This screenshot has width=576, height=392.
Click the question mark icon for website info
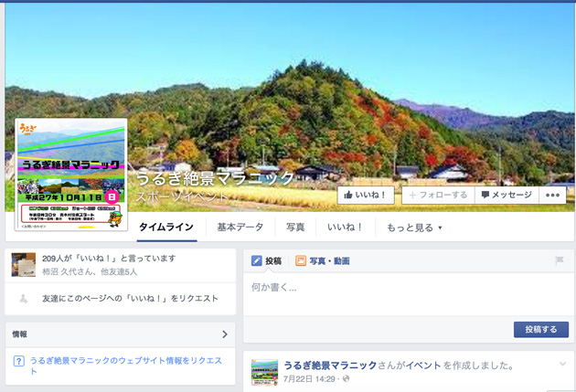click(x=18, y=361)
